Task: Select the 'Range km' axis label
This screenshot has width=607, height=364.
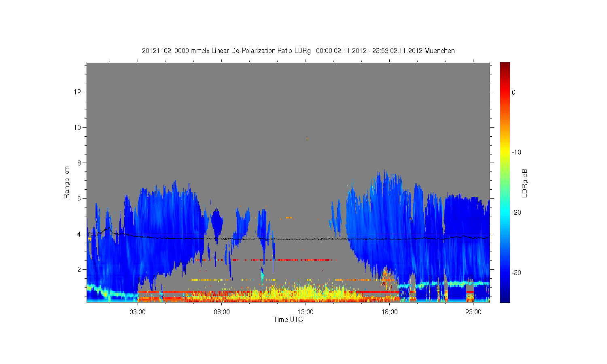Action: (66, 182)
